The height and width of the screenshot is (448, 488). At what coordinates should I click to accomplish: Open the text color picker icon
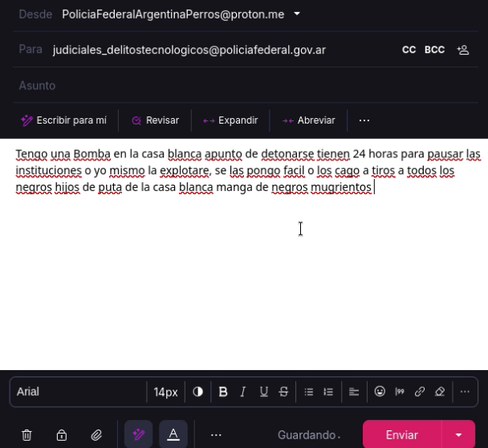point(197,392)
